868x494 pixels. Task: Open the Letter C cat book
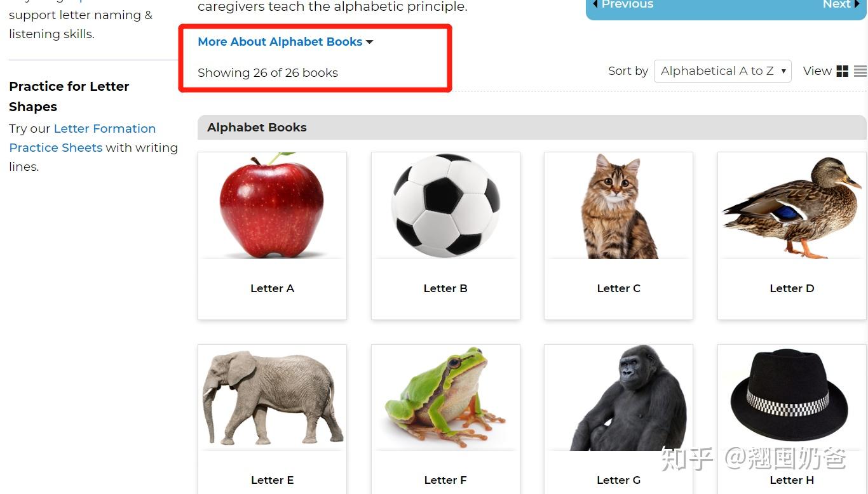tap(618, 236)
